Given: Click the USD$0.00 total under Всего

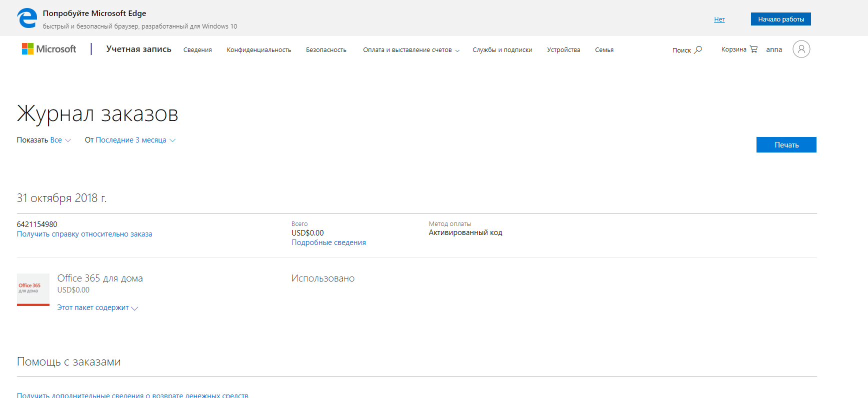Looking at the screenshot, I should 307,233.
